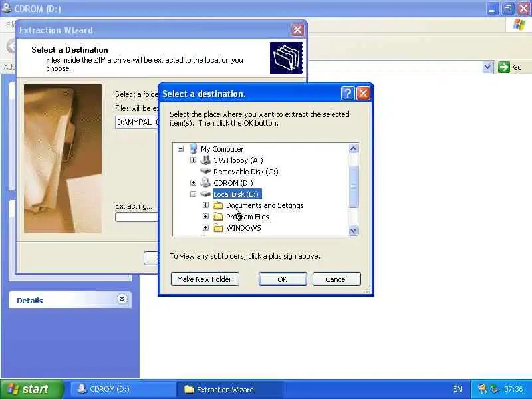Switch to Extraction Wizard taskbar button
The width and height of the screenshot is (532, 399).
point(229,389)
